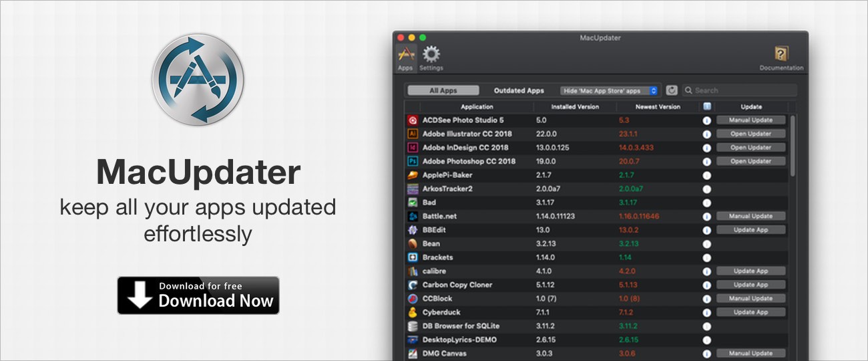Image resolution: width=868 pixels, height=361 pixels.
Task: Sort by the Application column header
Action: pyautogui.click(x=477, y=106)
